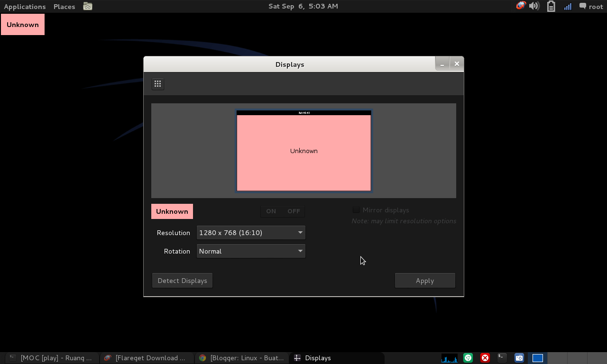Select the Unknown monitor preview

(304, 151)
